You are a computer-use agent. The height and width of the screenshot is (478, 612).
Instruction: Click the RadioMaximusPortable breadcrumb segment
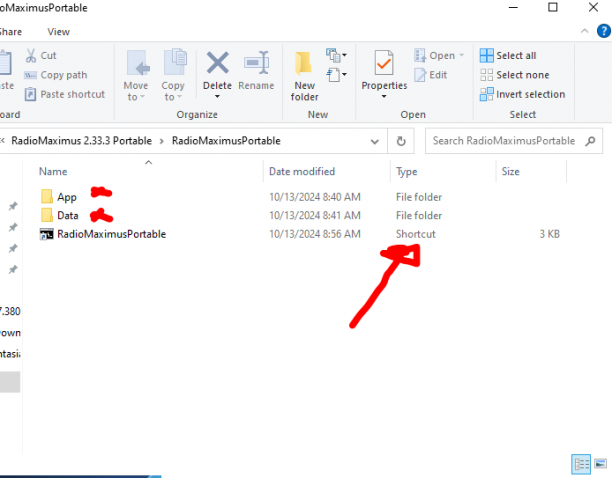[226, 141]
